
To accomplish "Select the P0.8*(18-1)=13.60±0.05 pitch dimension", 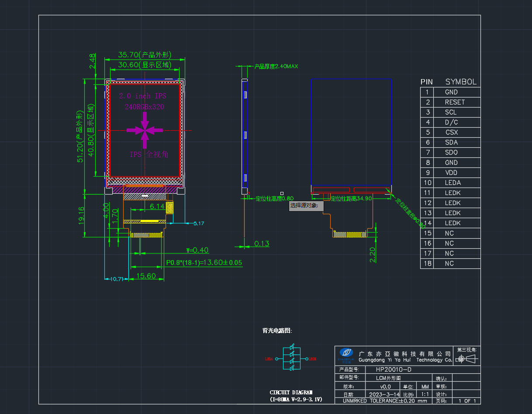I will [x=204, y=263].
